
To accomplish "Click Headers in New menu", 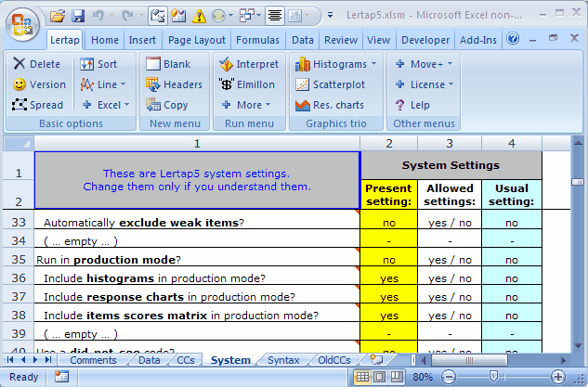I will click(x=174, y=84).
